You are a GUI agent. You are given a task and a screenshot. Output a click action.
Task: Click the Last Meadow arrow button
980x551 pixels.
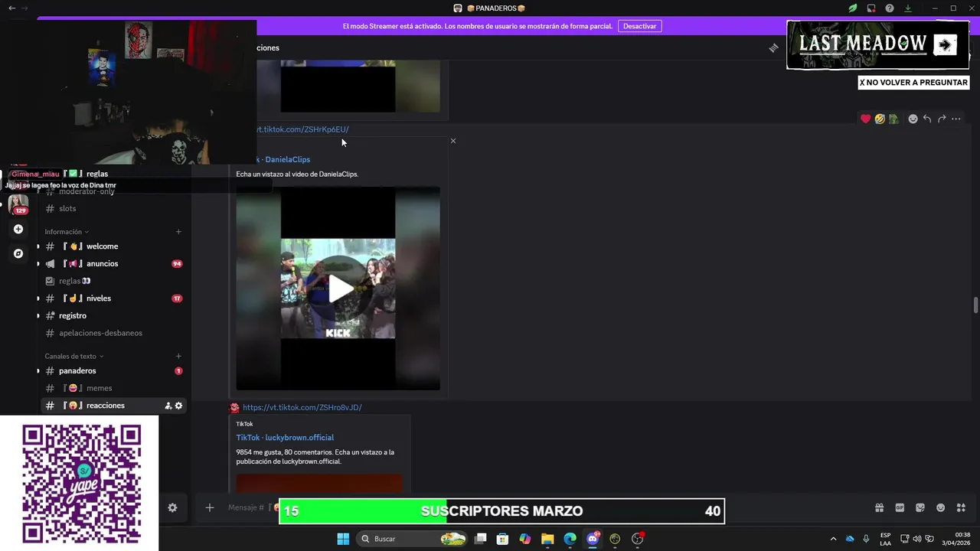[x=945, y=45]
